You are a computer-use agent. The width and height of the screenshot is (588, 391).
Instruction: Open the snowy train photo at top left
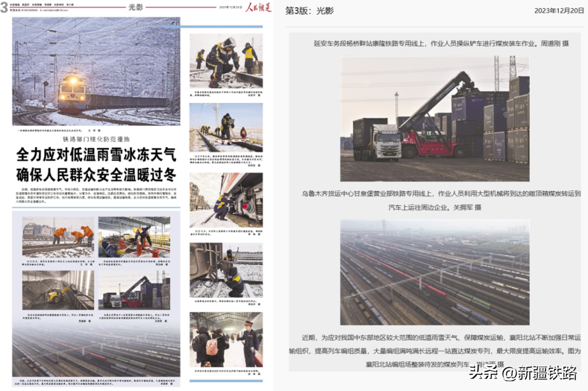pyautogui.click(x=96, y=71)
